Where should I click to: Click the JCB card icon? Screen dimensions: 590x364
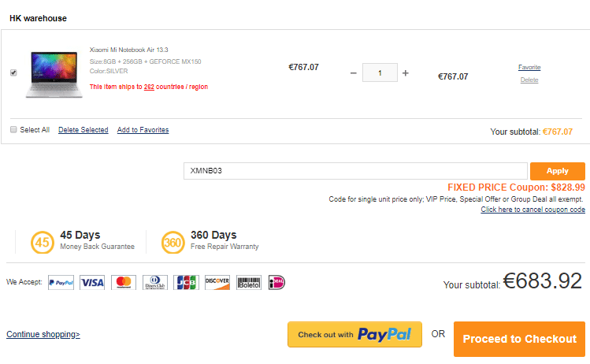186,282
